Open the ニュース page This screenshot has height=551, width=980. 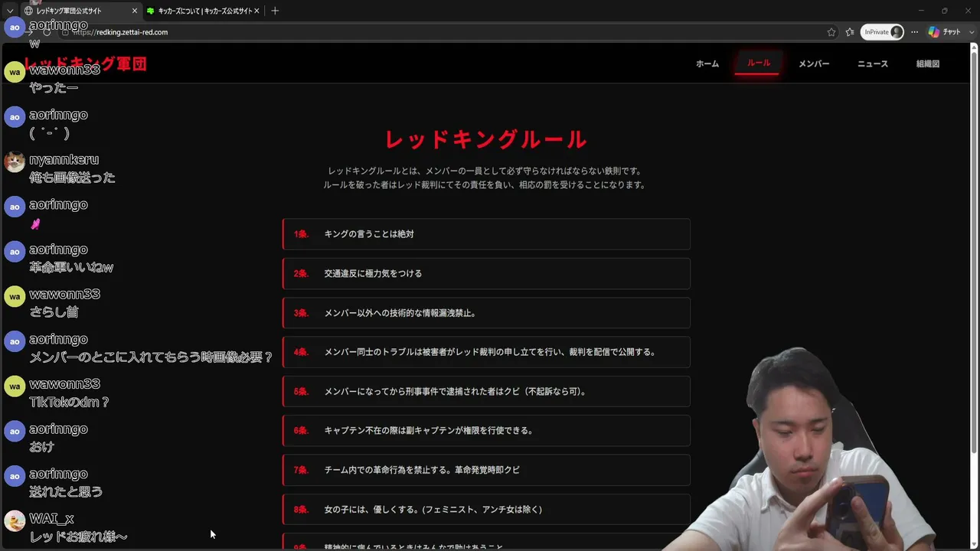click(873, 64)
